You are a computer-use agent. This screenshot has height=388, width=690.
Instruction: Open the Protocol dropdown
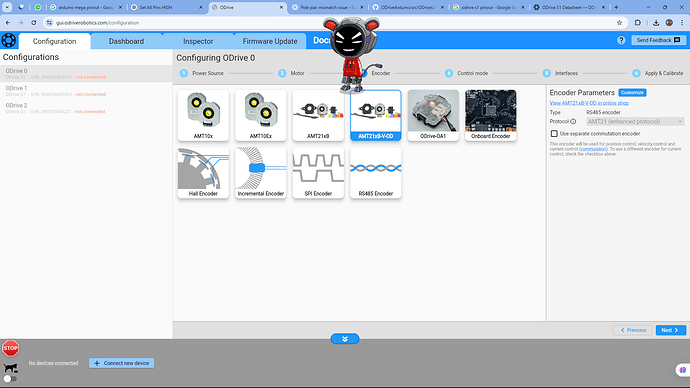pos(635,121)
